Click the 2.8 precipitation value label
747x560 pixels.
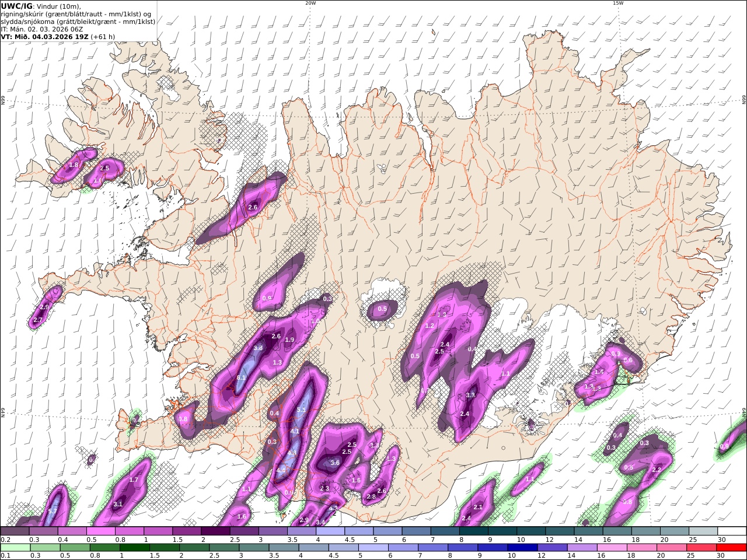(x=371, y=497)
